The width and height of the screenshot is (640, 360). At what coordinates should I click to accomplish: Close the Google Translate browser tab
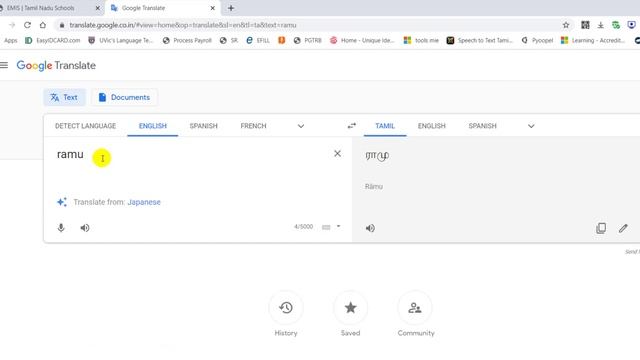pyautogui.click(x=213, y=8)
